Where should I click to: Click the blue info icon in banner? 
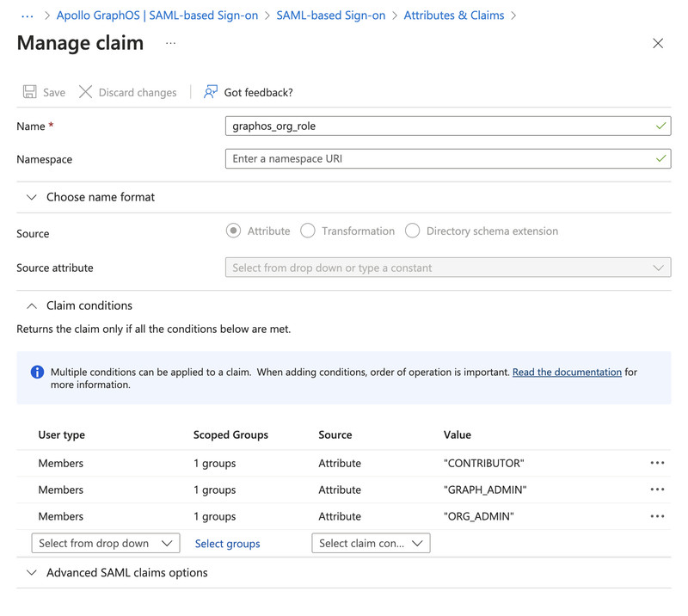pos(37,372)
